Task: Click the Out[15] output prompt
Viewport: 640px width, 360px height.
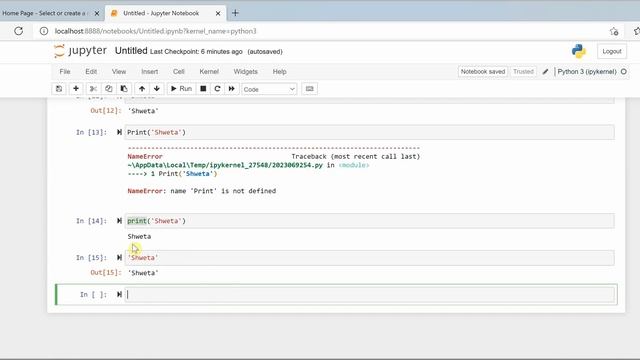Action: coord(106,273)
